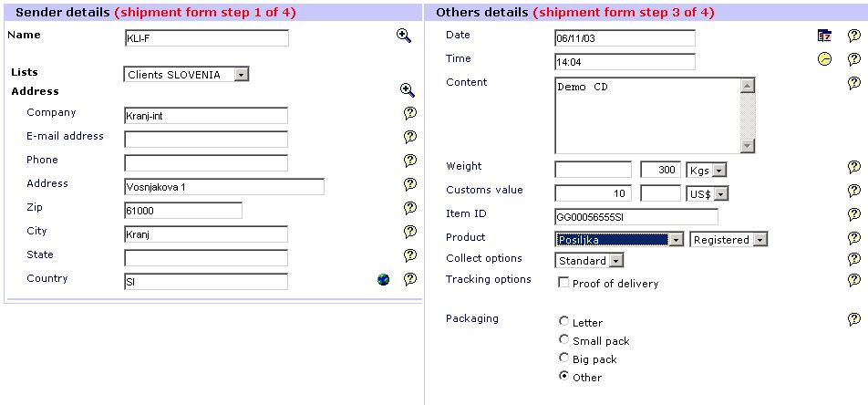Click the City field containing Kranj
868x405 pixels.
tap(206, 234)
